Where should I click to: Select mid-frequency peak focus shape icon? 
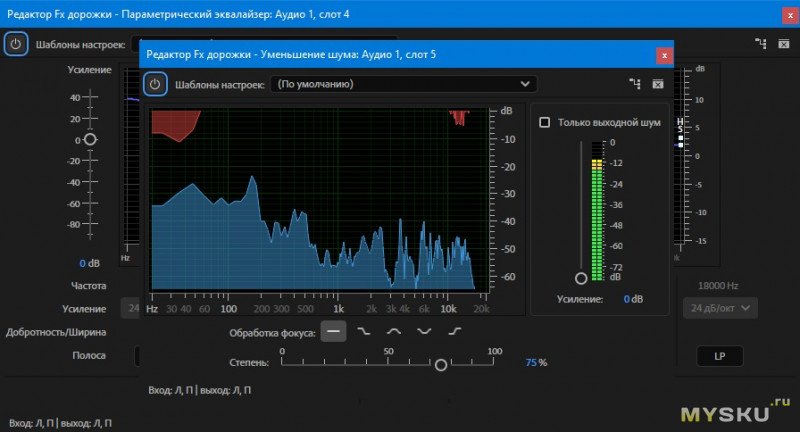click(x=394, y=331)
